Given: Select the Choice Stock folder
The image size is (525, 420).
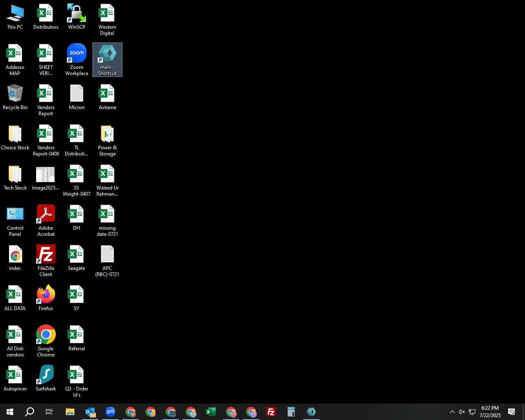Looking at the screenshot, I should point(15,138).
